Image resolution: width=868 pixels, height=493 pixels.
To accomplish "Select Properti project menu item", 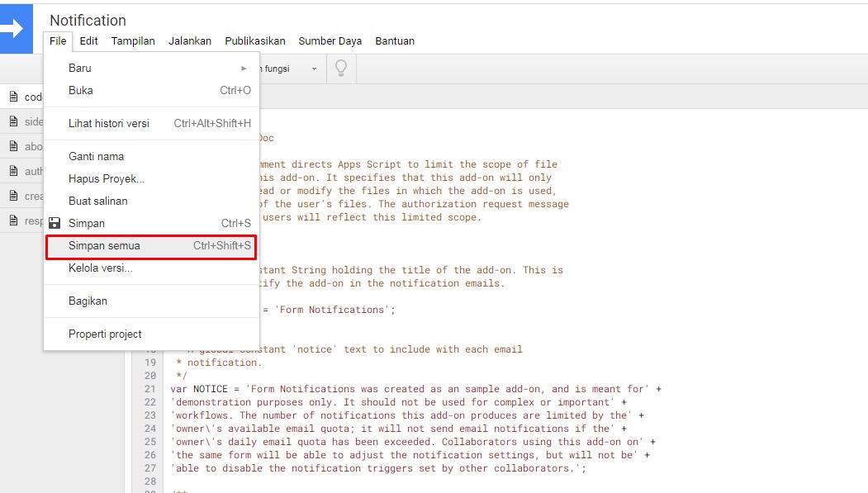I will pos(105,334).
